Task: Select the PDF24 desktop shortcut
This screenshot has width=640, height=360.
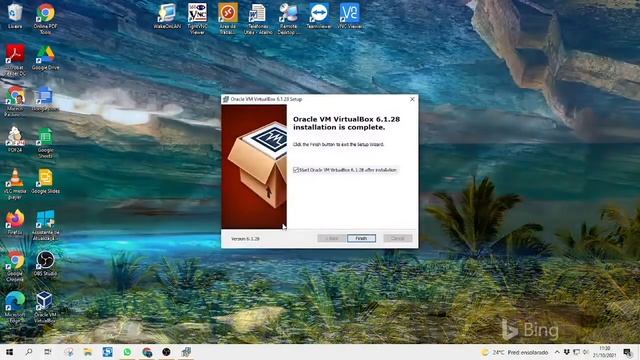Action: click(15, 140)
